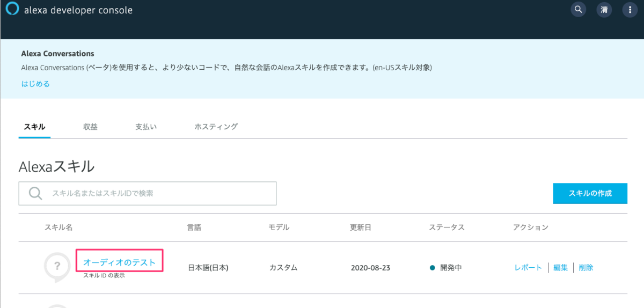Click the 言語 column header

pyautogui.click(x=194, y=228)
